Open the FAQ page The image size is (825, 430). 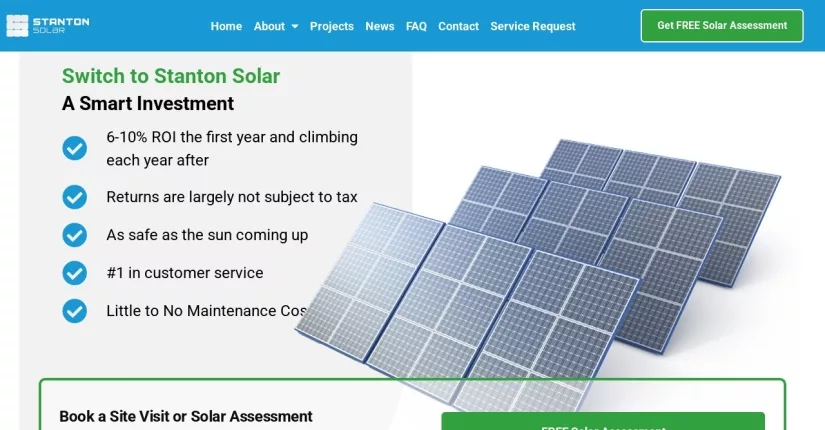click(416, 26)
